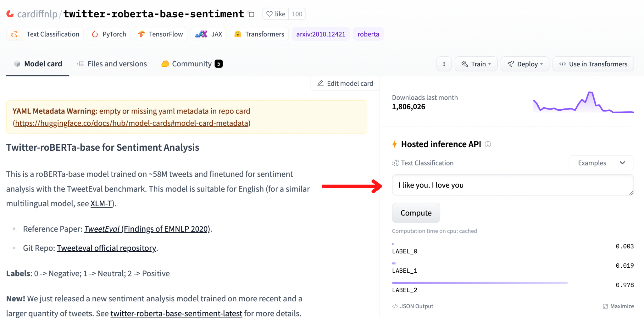Select the TensorFlow library tag

point(161,34)
